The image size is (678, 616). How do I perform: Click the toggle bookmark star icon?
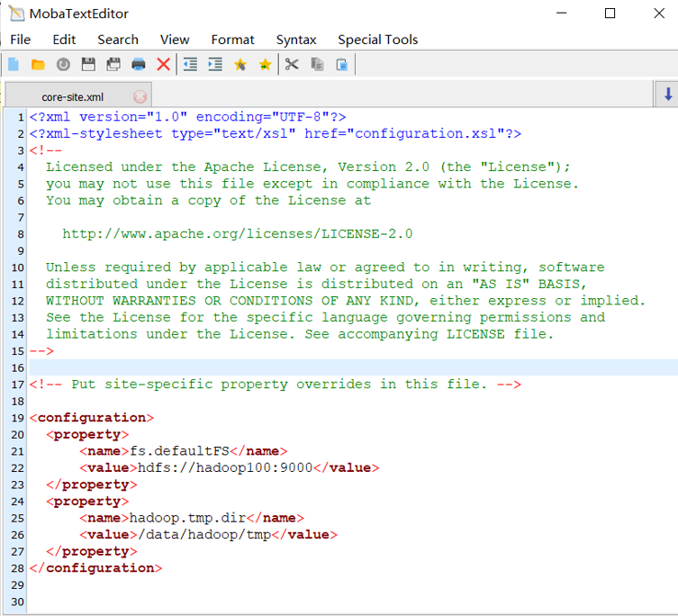point(240,65)
